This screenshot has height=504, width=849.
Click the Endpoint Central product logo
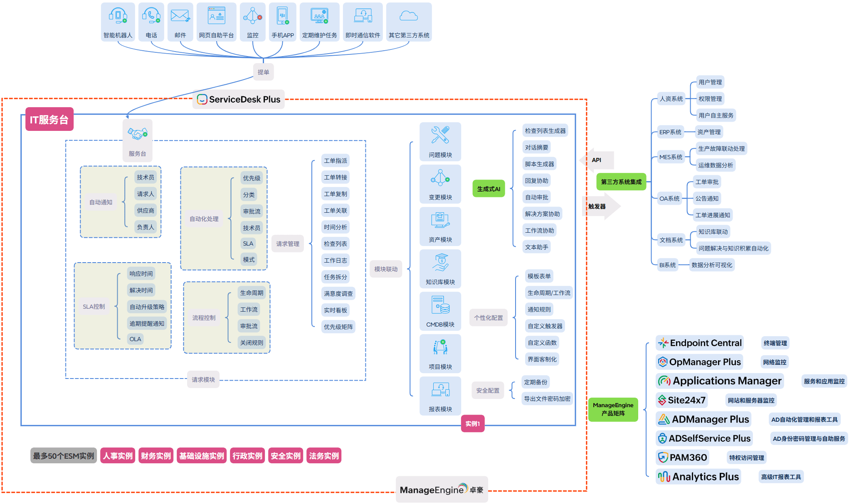pyautogui.click(x=663, y=343)
